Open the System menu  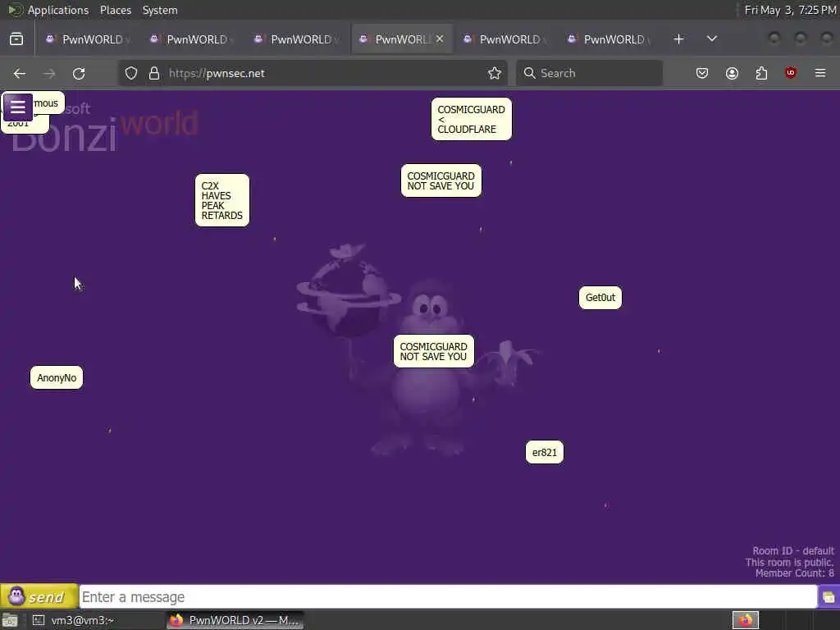coord(160,10)
